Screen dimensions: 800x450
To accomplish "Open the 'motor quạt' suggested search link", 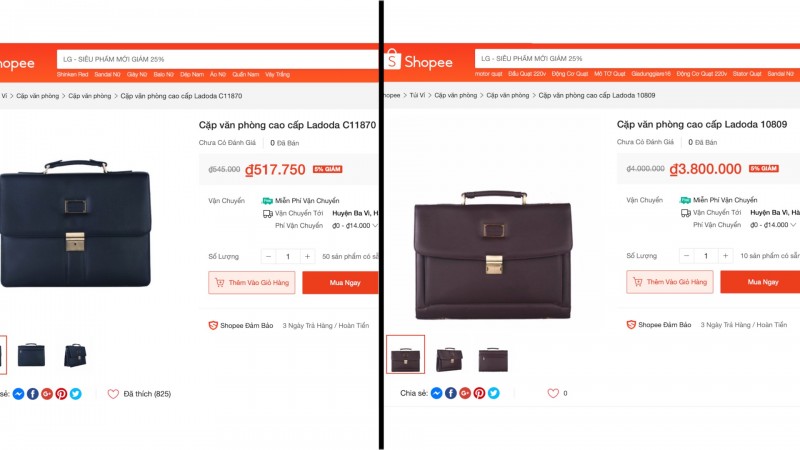I will point(488,74).
